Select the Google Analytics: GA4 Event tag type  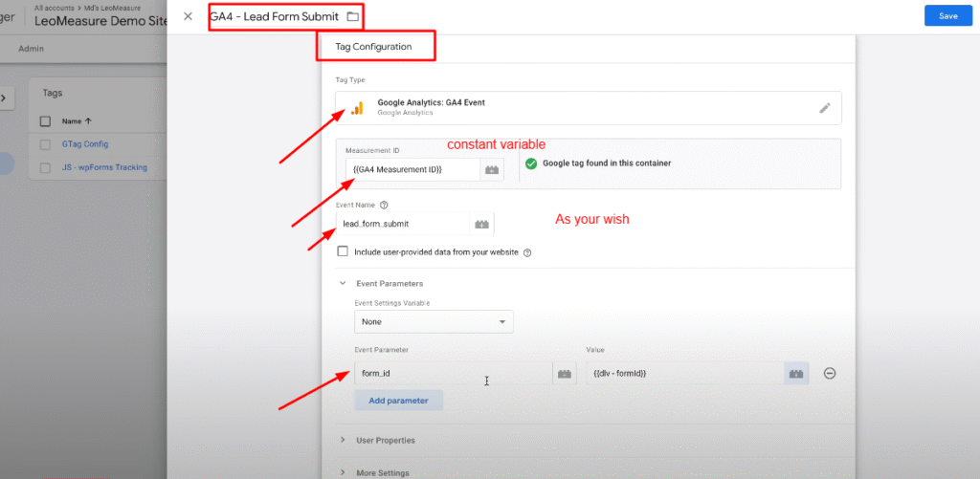[589, 108]
